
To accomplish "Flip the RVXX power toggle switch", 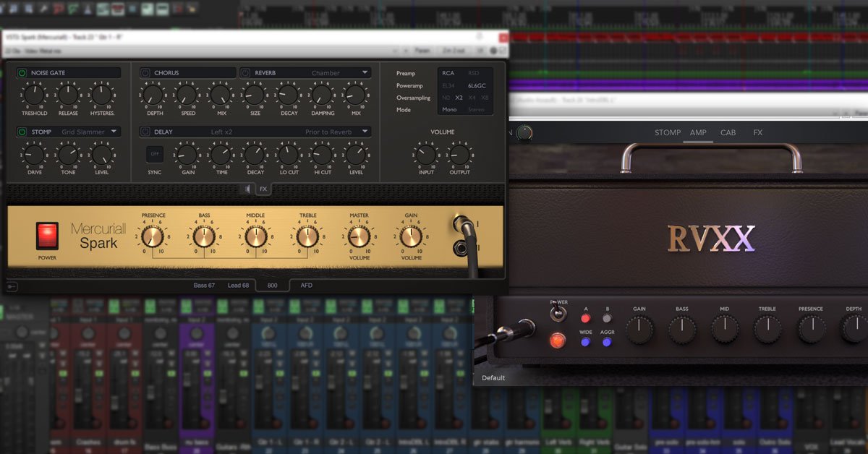I will [x=556, y=314].
